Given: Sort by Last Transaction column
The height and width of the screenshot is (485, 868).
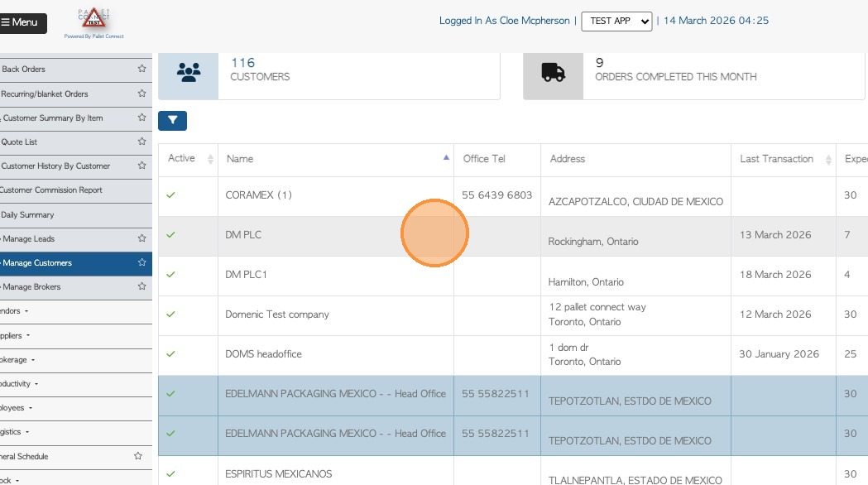Looking at the screenshot, I should point(784,160).
